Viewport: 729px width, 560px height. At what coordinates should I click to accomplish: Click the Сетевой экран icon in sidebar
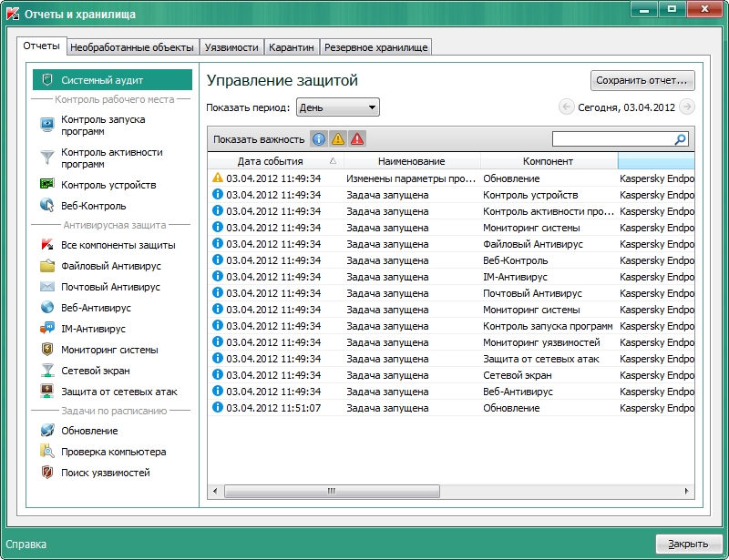[47, 371]
